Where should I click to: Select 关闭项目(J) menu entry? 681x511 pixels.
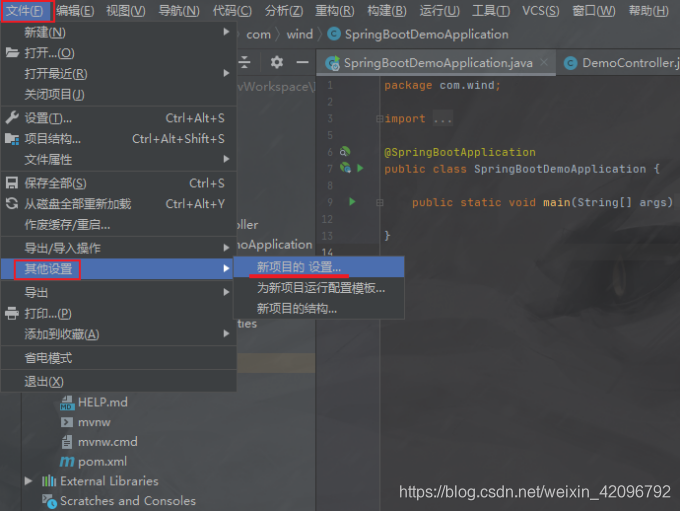119,94
